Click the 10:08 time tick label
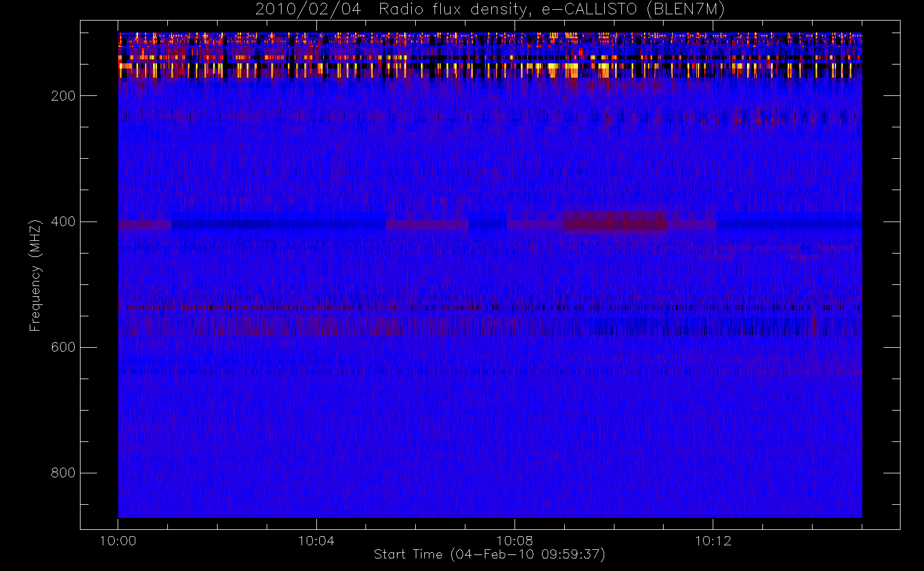The width and height of the screenshot is (924, 571). coord(515,541)
